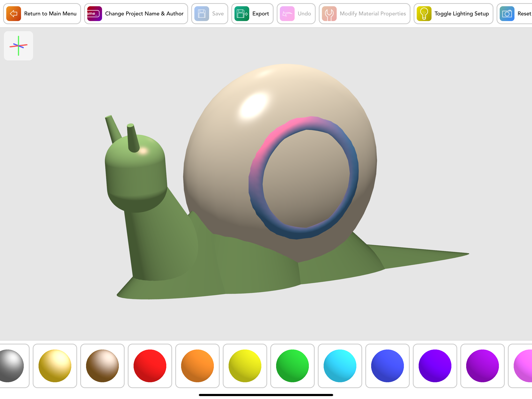The width and height of the screenshot is (532, 399).
Task: Click the blue camera Reset icon
Action: click(507, 13)
